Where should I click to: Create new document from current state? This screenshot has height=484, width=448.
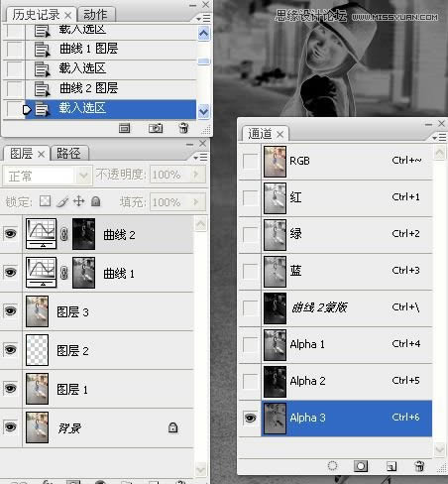pyautogui.click(x=124, y=128)
